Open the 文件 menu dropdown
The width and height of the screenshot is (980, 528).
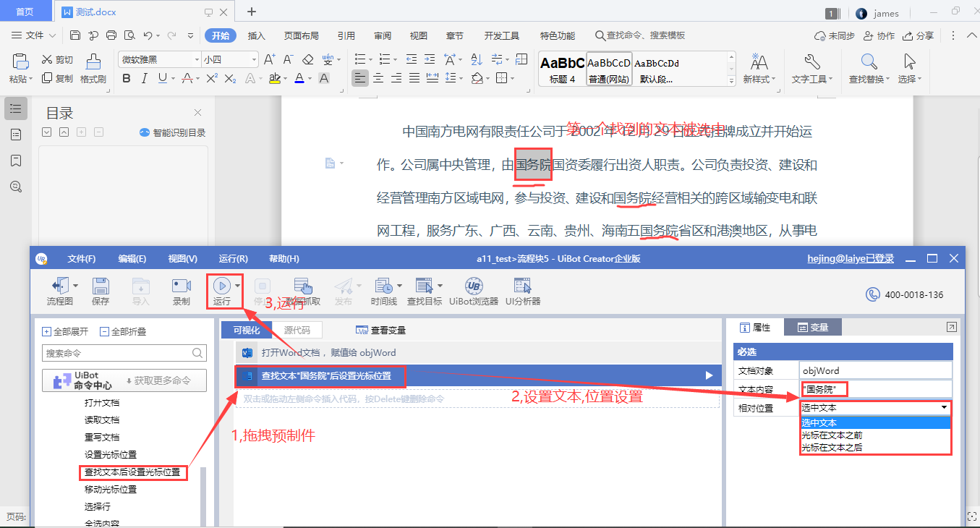click(x=34, y=35)
